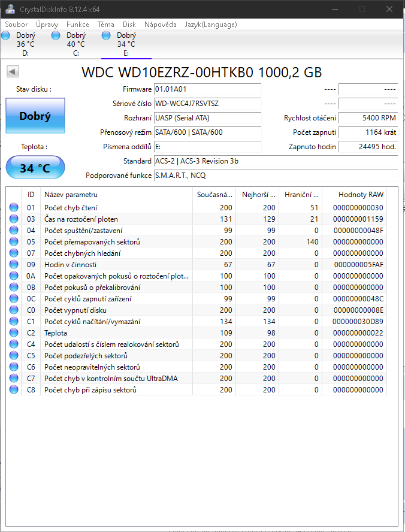Select the C: drive status orb
The height and width of the screenshot is (532, 405).
tap(56, 35)
